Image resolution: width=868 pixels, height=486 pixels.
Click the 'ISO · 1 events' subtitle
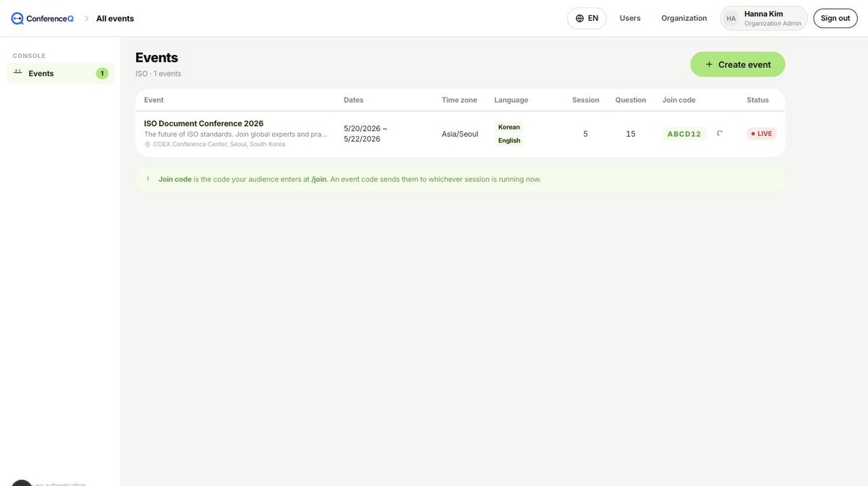point(158,74)
